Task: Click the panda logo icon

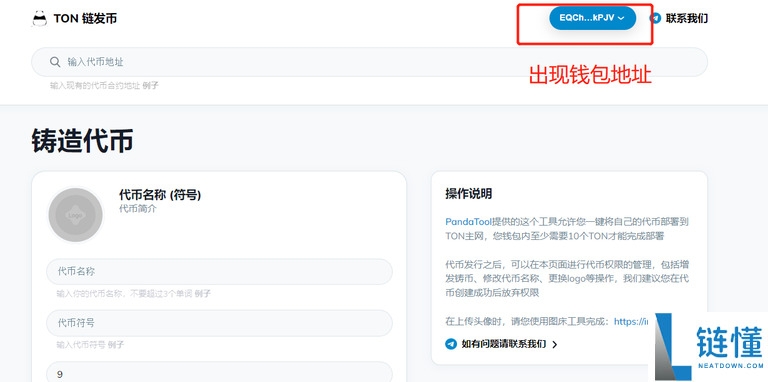Action: (x=39, y=19)
